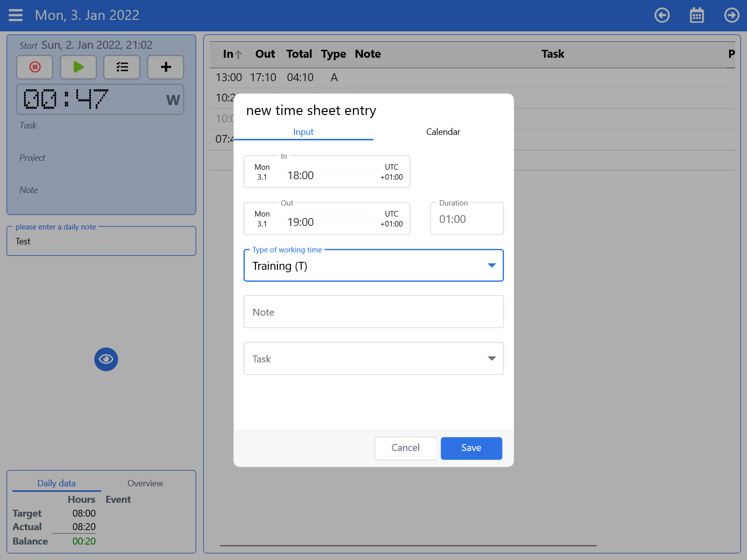Click the Task column header
The image size is (747, 560).
[x=553, y=54]
